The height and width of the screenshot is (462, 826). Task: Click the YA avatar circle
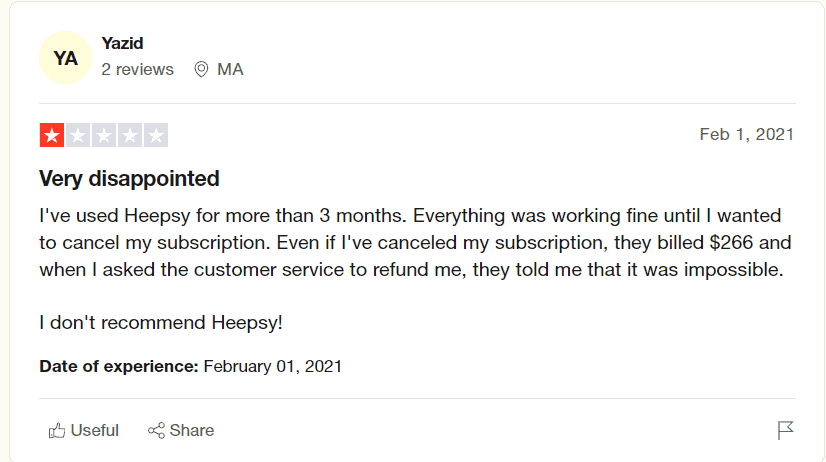click(x=65, y=57)
